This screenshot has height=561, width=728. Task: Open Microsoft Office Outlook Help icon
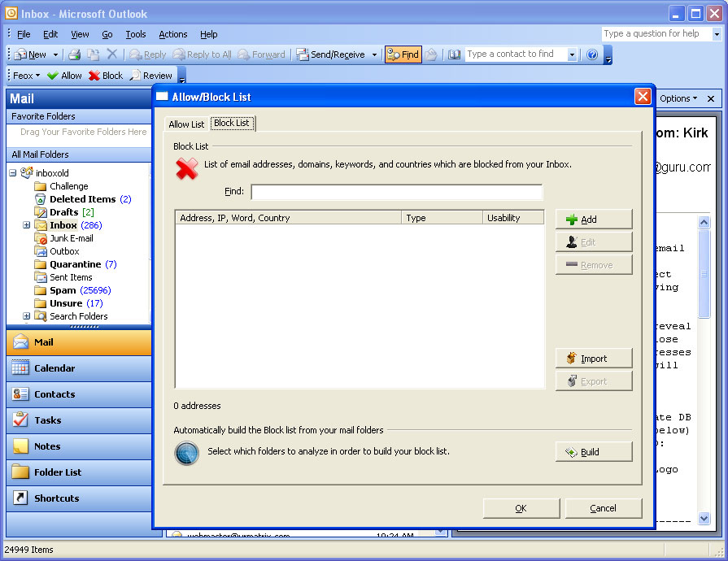point(592,54)
